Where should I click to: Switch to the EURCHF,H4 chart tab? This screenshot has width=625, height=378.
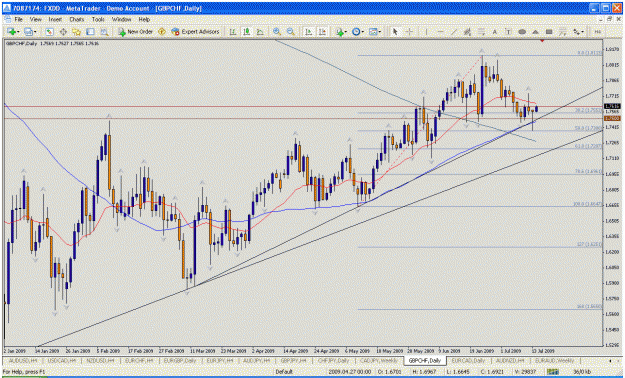coord(138,361)
